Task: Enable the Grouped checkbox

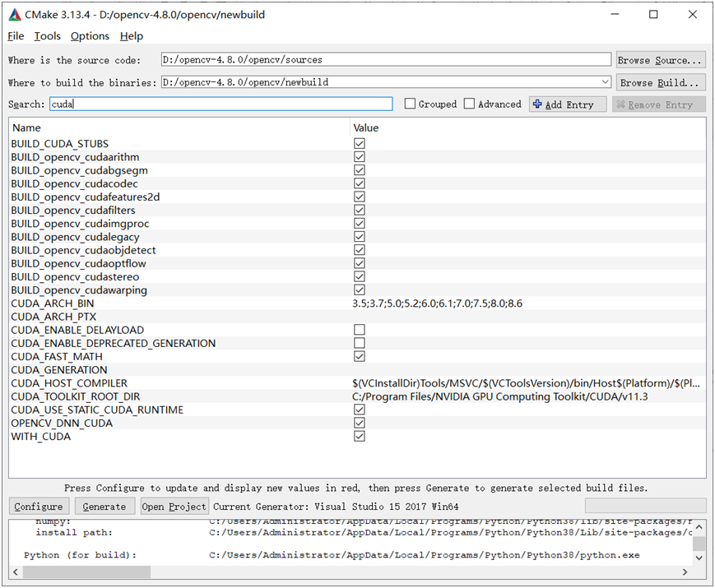Action: [410, 104]
